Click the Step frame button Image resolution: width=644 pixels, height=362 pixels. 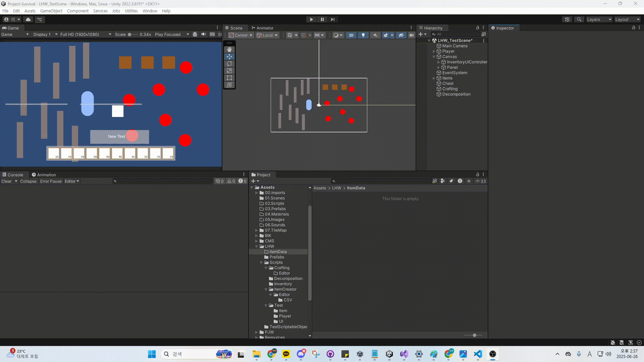(x=332, y=19)
